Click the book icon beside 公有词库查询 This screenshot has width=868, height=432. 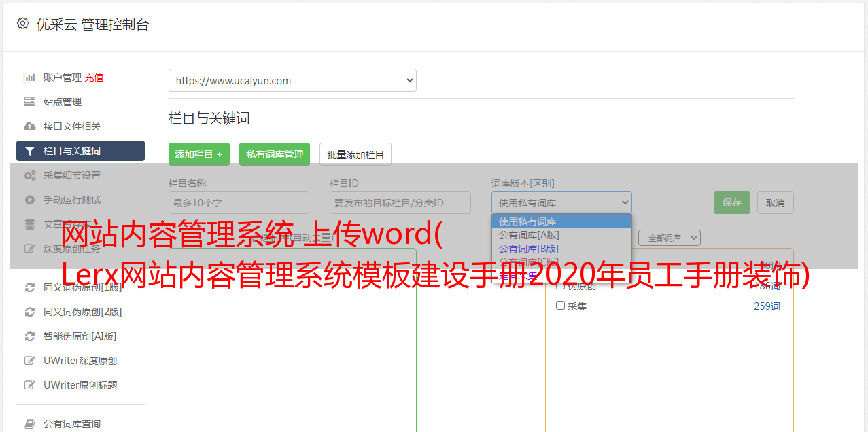(29, 424)
